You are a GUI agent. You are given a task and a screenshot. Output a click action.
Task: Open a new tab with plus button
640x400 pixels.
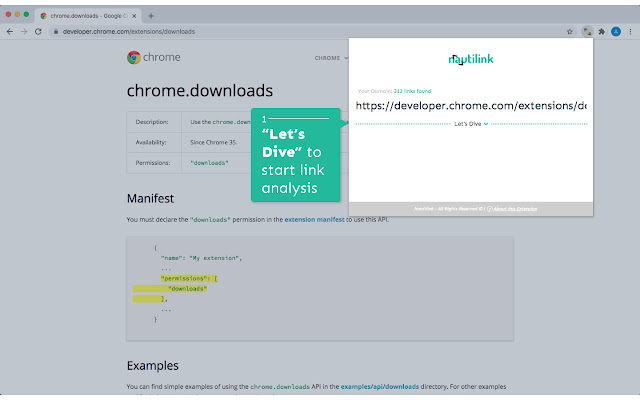(151, 16)
